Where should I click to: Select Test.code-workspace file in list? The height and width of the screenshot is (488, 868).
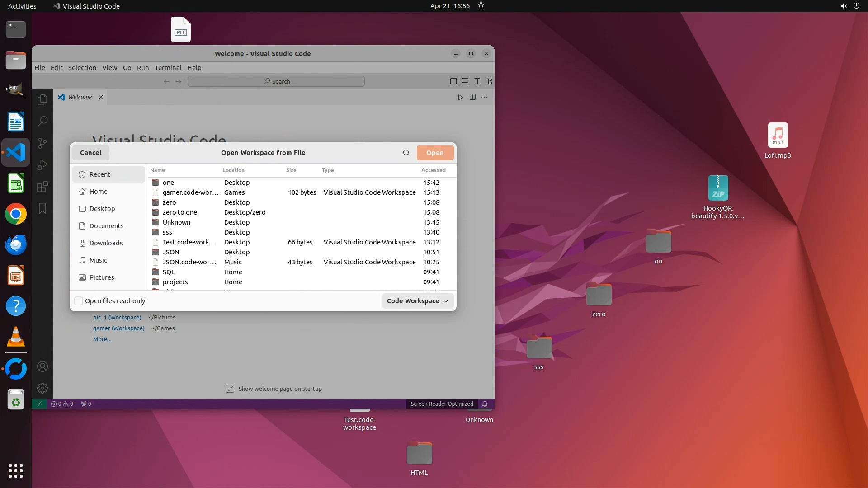[189, 242]
